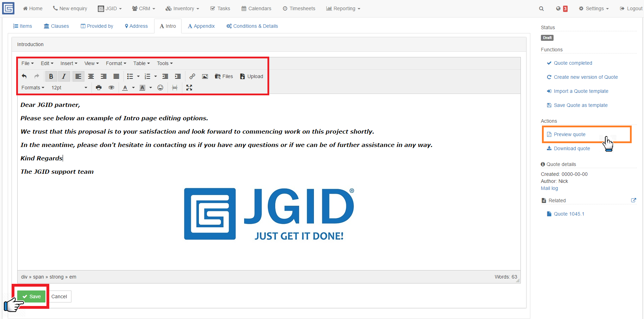Open the File menu in editor
The image size is (644, 319).
tap(27, 63)
